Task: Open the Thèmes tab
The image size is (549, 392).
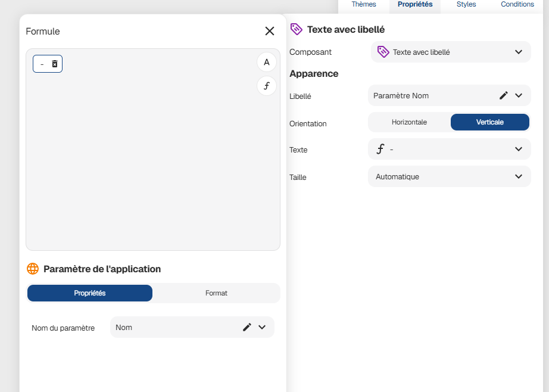Action: click(x=364, y=5)
